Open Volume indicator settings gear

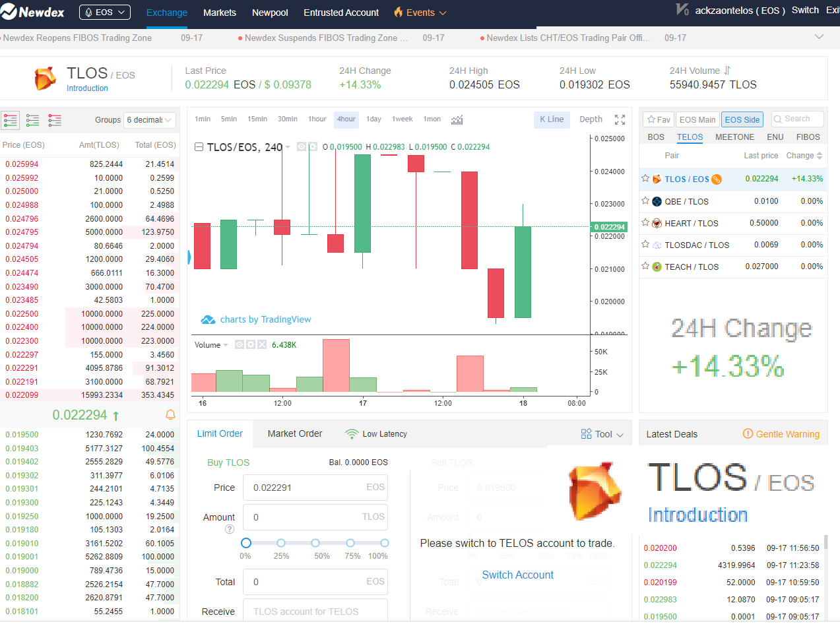pos(251,344)
